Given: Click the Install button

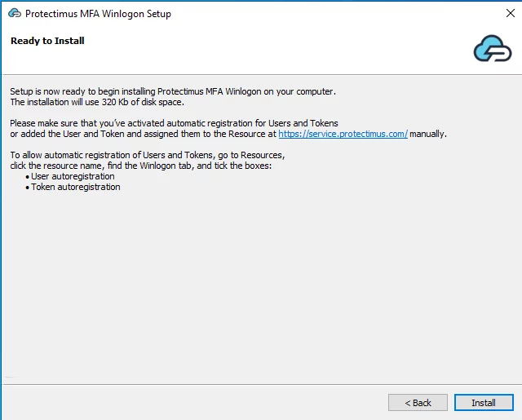Looking at the screenshot, I should [484, 403].
